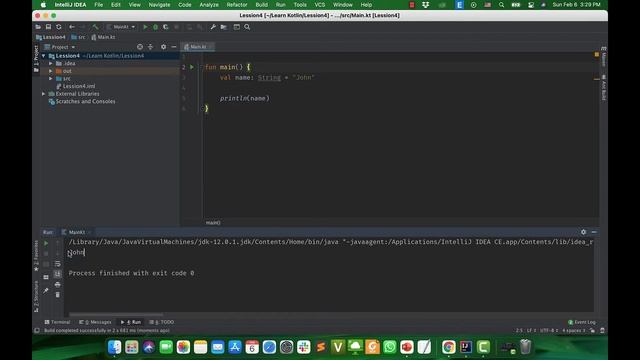
Task: Hide the Project panel with minus icon
Action: tap(174, 47)
